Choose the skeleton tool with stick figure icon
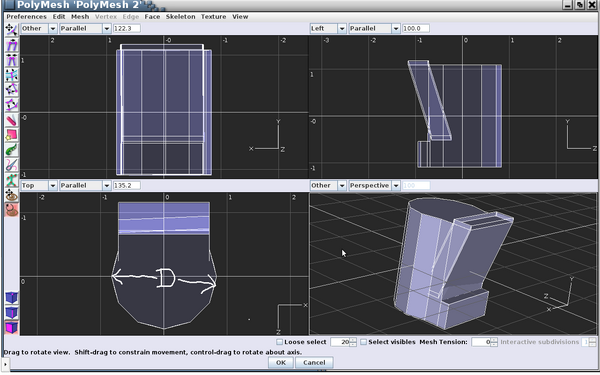600x375 pixels. (11, 180)
